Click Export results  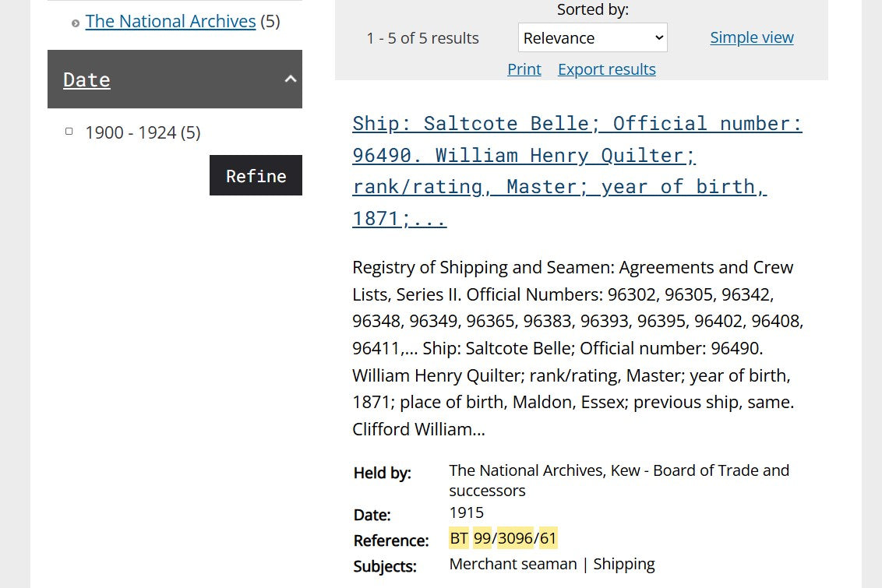point(606,69)
